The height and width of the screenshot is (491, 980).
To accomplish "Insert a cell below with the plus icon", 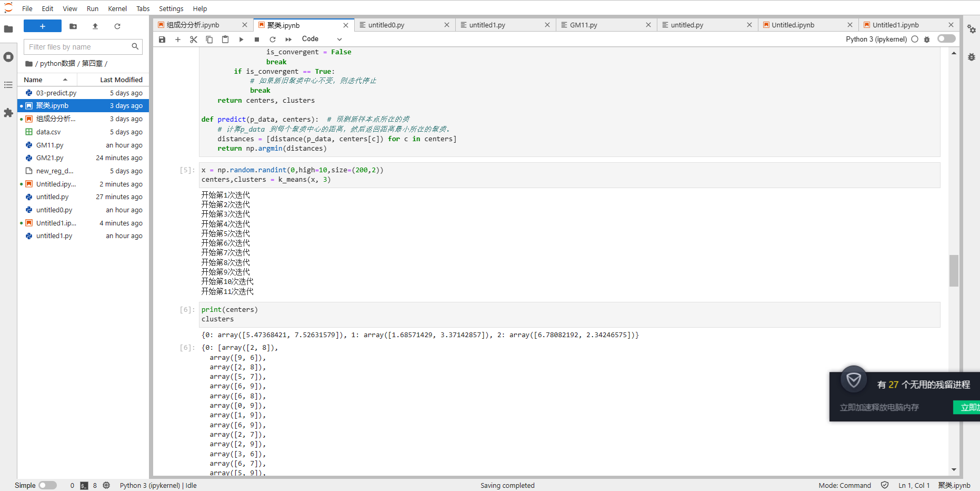I will [178, 40].
